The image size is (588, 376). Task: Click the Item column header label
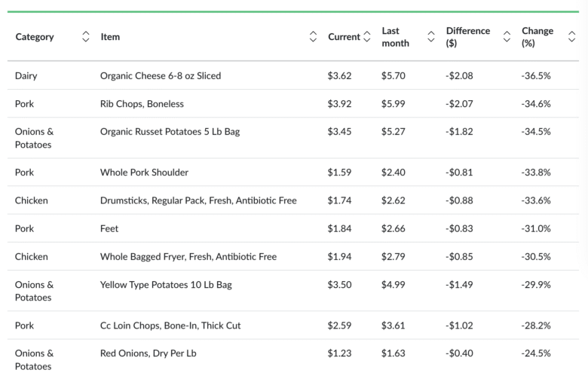coord(110,37)
